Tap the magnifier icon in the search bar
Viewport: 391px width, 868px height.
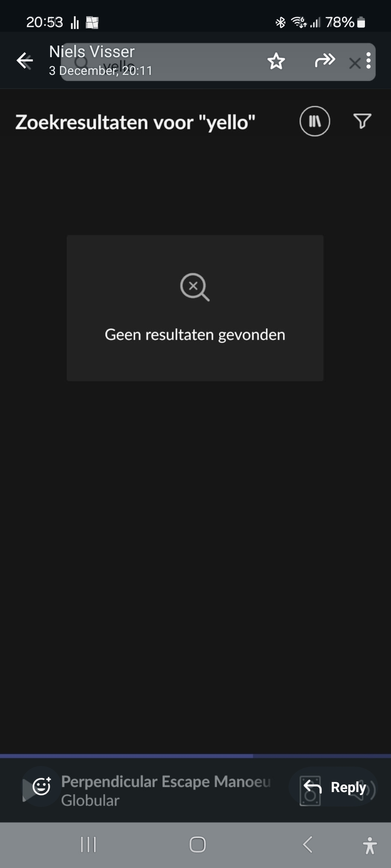[x=80, y=62]
